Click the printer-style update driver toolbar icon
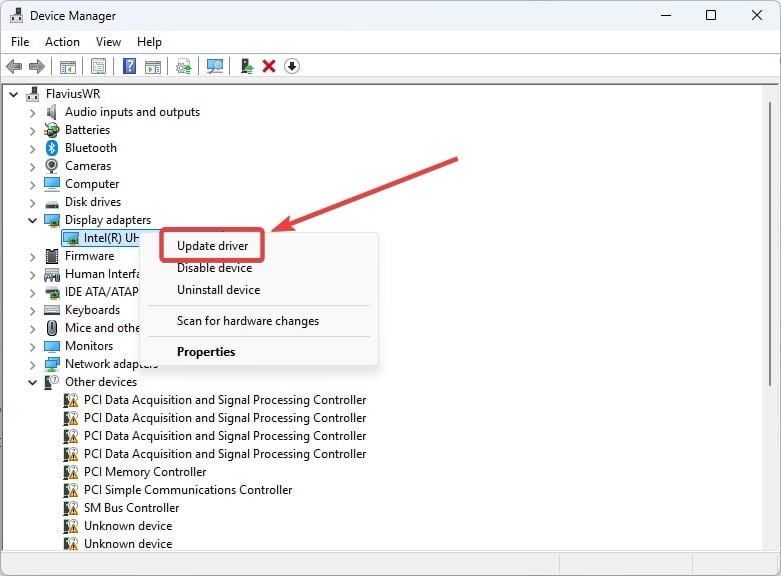Screen dimensions: 781x576 pyautogui.click(x=184, y=66)
